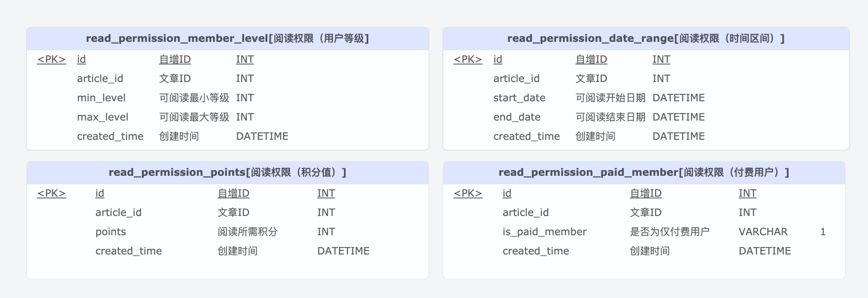This screenshot has width=868, height=298.
Task: Click the VARCHAR data type of is_paid_member
Action: [763, 232]
